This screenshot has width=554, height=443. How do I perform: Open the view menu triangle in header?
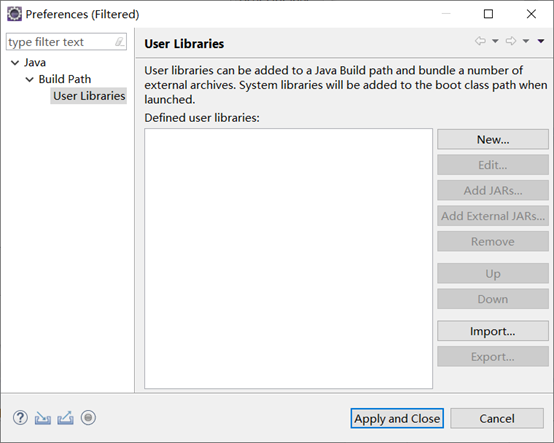541,41
